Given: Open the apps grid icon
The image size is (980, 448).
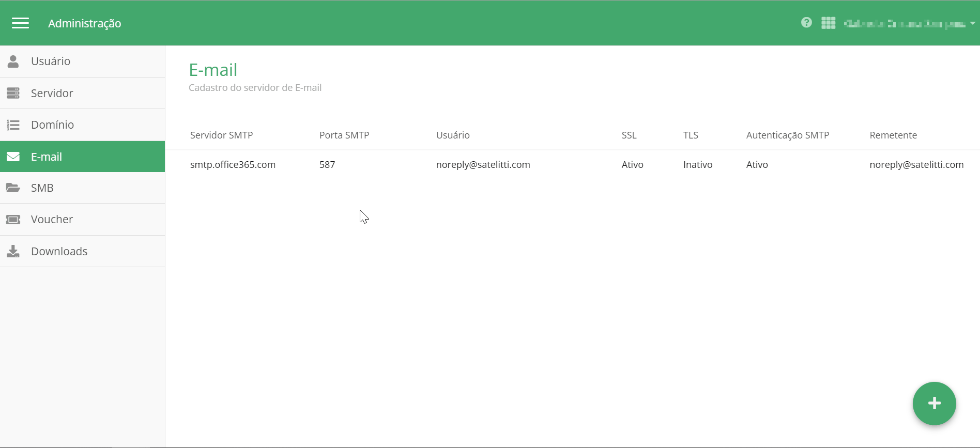Looking at the screenshot, I should tap(828, 23).
